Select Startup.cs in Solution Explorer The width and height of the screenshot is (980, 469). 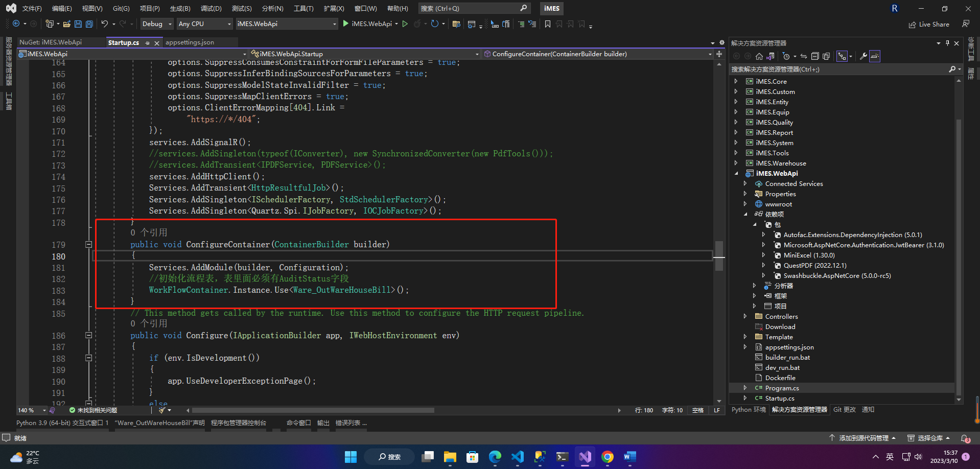tap(779, 398)
